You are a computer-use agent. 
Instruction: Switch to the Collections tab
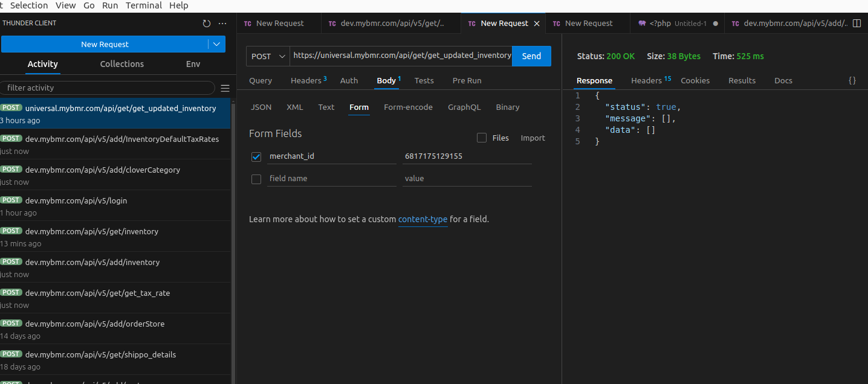click(121, 64)
